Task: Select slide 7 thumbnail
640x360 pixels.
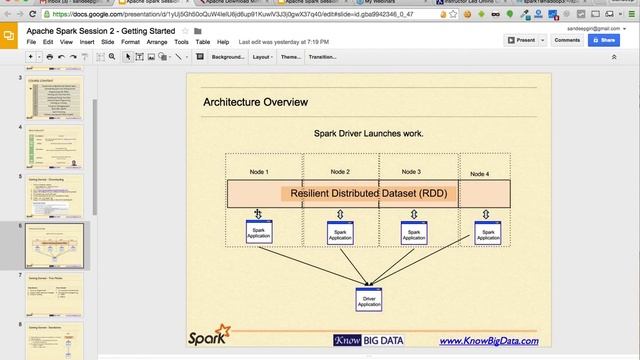Action: click(55, 296)
